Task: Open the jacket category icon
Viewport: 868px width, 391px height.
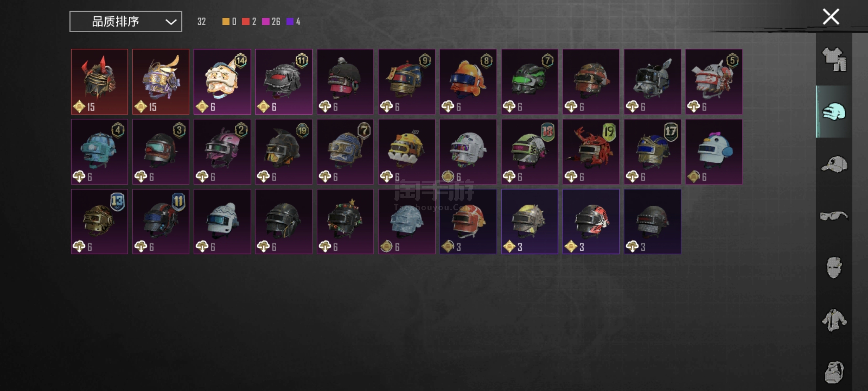Action: (834, 320)
